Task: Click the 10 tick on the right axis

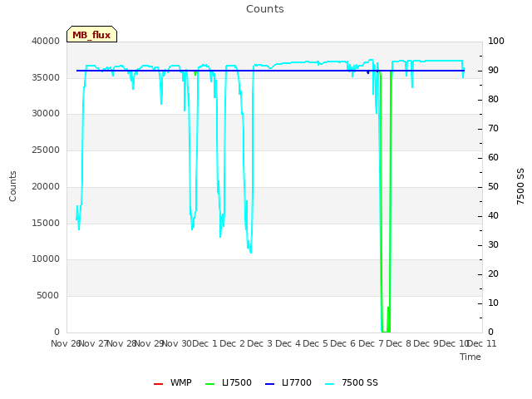Action: tap(493, 303)
